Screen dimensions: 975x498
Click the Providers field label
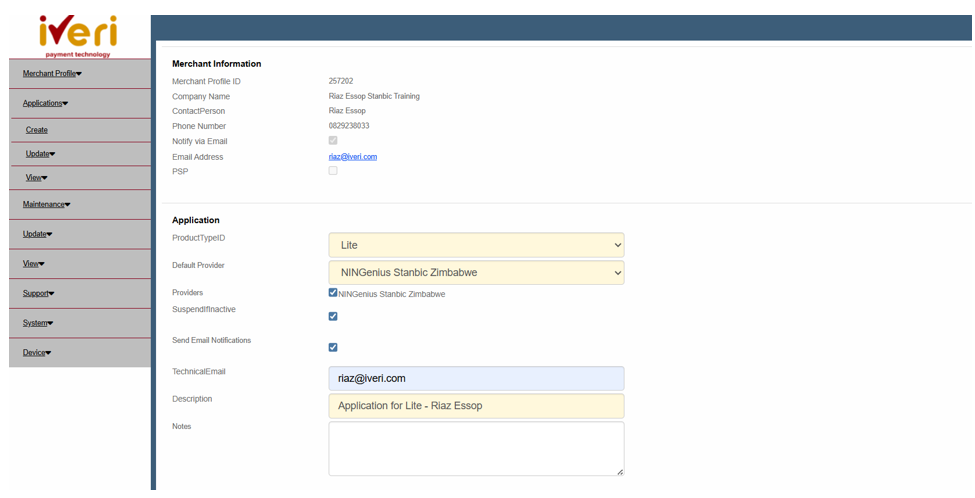coord(187,292)
